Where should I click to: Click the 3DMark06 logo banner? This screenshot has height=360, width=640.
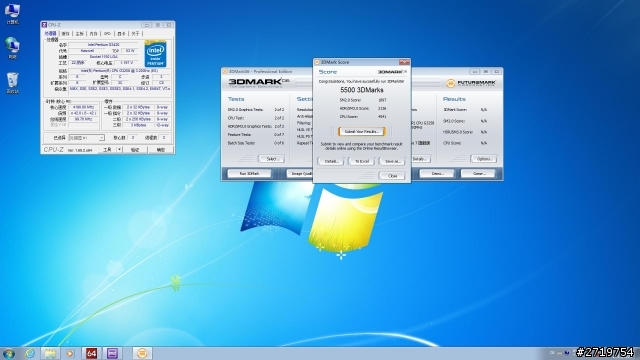point(259,83)
